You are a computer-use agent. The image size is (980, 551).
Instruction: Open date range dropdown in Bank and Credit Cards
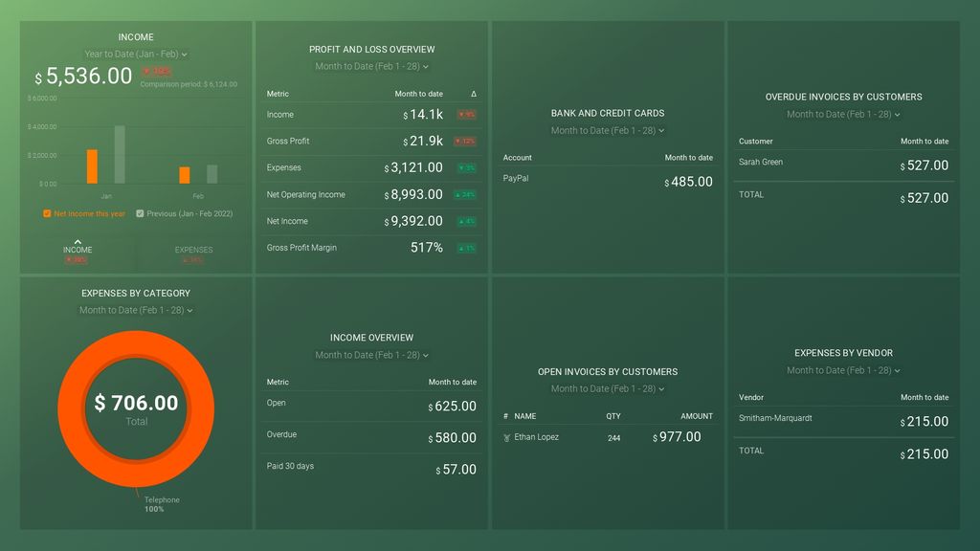click(x=608, y=131)
